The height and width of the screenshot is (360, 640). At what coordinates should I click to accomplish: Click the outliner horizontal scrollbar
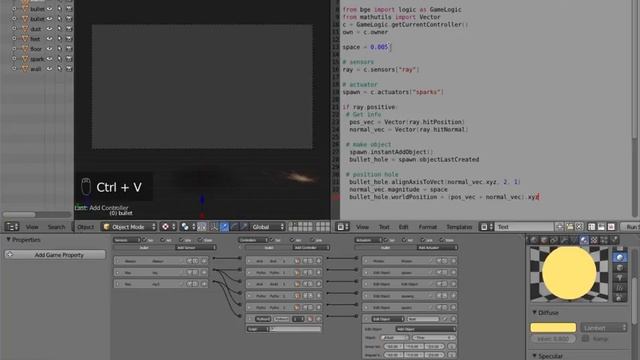pyautogui.click(x=19, y=214)
